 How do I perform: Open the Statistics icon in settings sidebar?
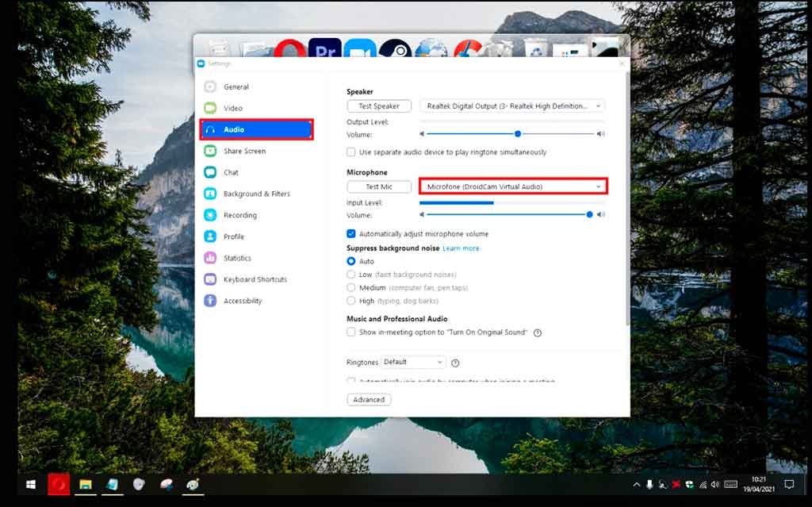click(x=210, y=258)
